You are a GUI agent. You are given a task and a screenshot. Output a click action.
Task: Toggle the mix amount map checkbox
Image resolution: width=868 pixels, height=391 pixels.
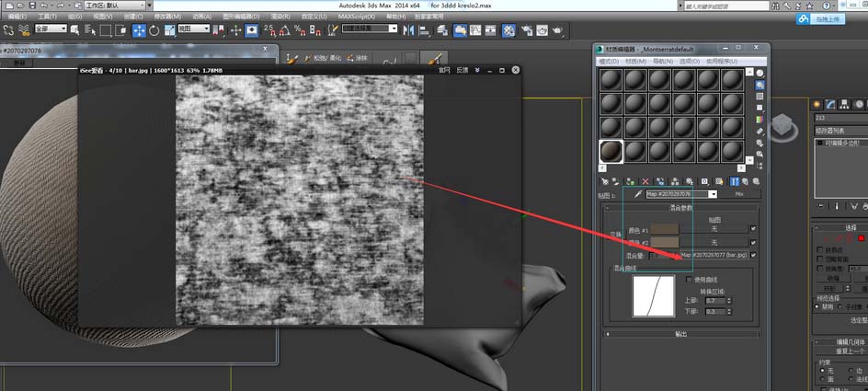[x=753, y=254]
